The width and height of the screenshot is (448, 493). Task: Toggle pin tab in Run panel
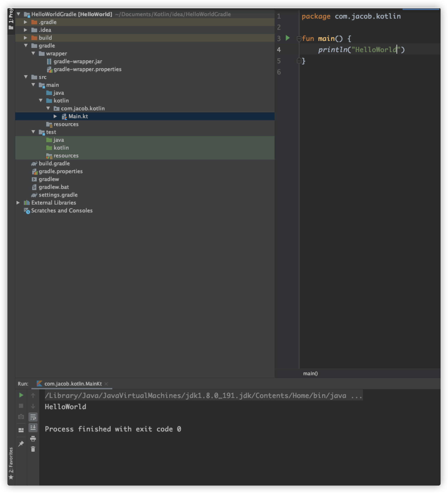21,443
